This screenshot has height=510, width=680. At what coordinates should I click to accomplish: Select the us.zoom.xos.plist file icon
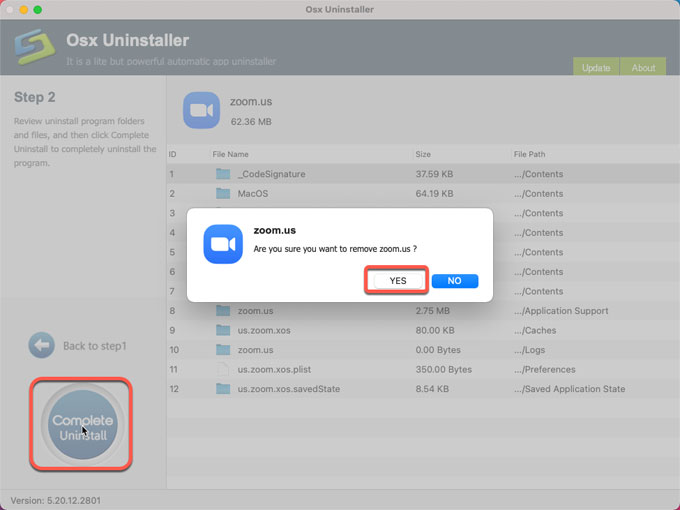223,369
